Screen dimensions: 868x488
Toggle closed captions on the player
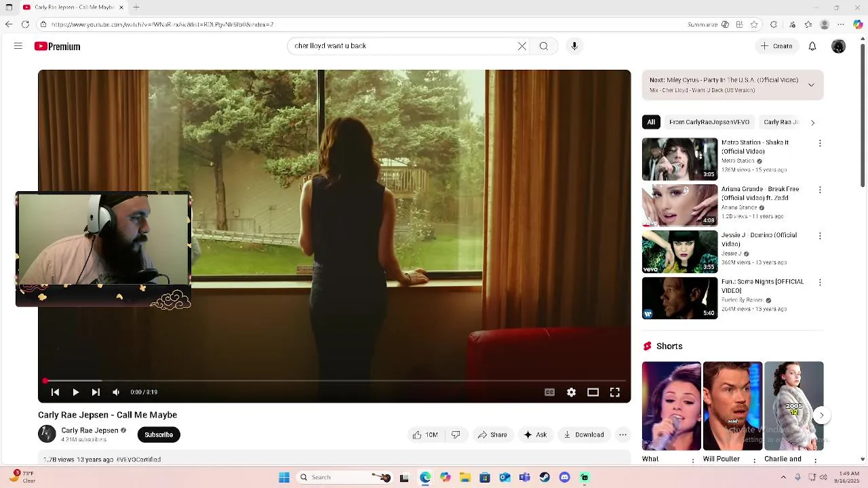click(550, 392)
